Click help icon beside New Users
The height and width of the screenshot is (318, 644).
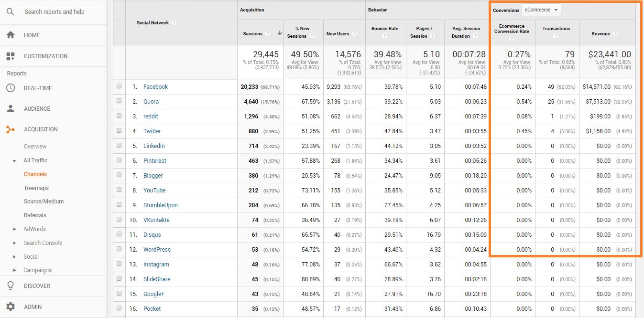point(354,33)
